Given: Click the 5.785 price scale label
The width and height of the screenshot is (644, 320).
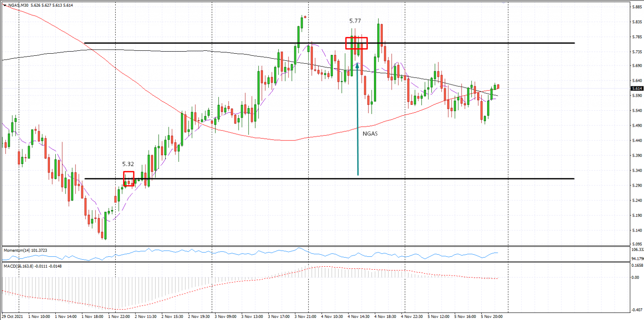Looking at the screenshot, I should point(637,37).
